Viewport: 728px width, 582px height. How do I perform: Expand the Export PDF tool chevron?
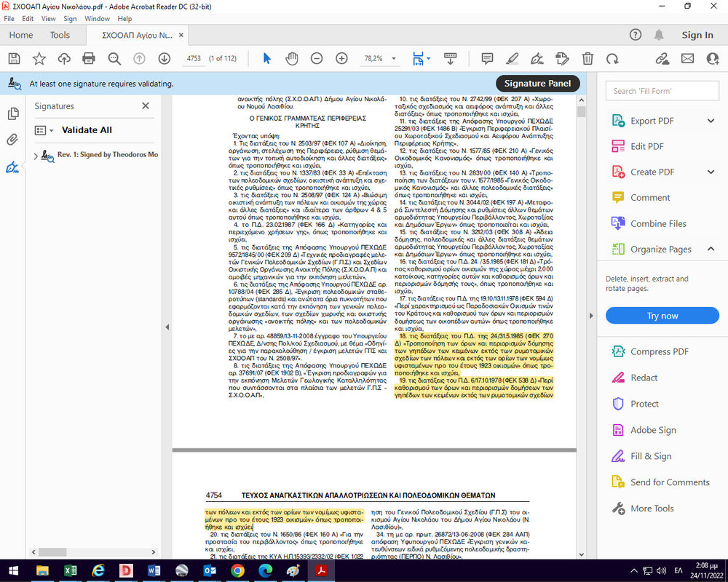coord(711,121)
